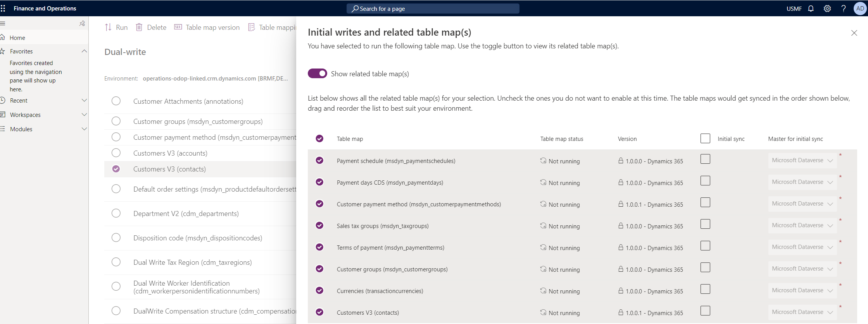Uncheck the select-all Table map header checkmark
This screenshot has height=324, width=868.
[x=319, y=139]
